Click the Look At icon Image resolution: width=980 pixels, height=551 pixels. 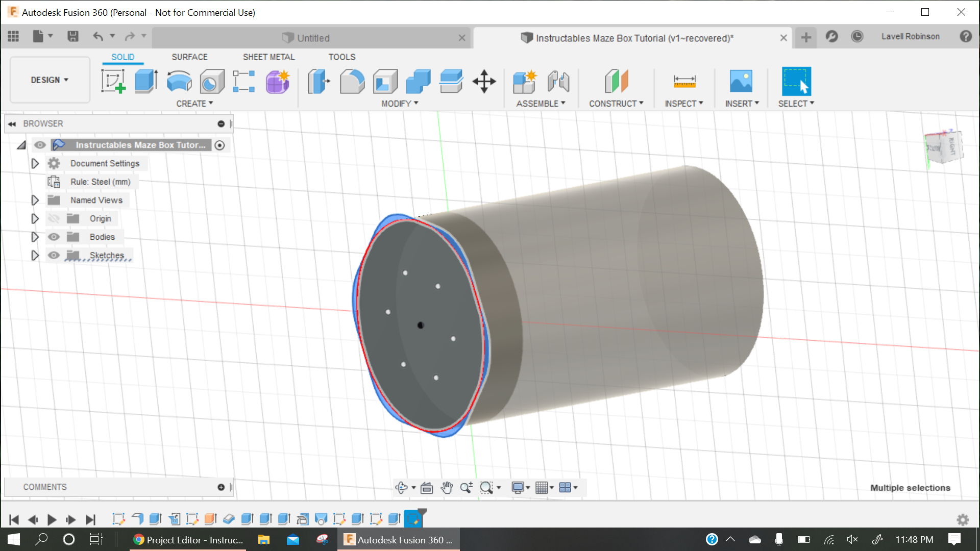[x=427, y=488]
